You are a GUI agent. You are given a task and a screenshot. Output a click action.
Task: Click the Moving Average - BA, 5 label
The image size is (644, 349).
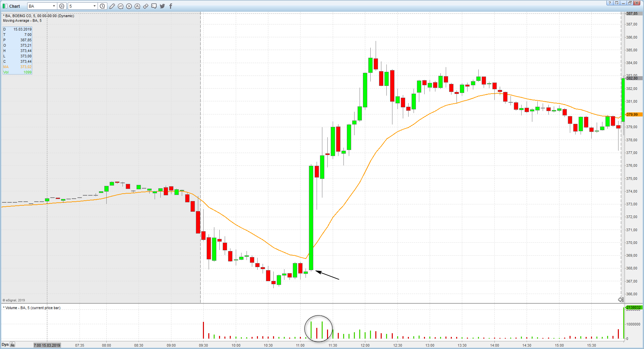coord(22,21)
